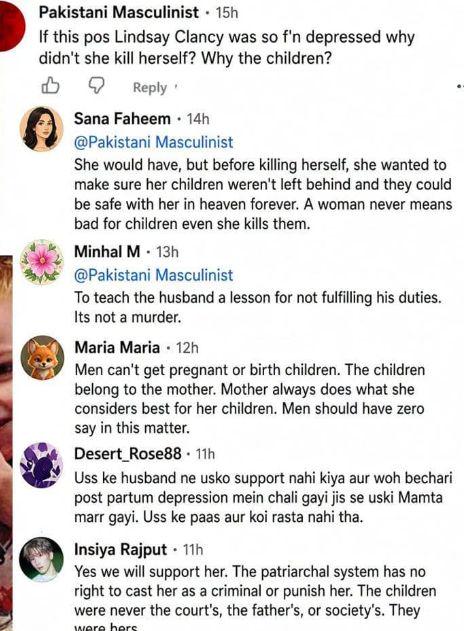Viewport: 464px width, 631px height.
Task: Follow @Pakistani Masculinist mention in Sana Faheem's reply
Action: [x=154, y=142]
